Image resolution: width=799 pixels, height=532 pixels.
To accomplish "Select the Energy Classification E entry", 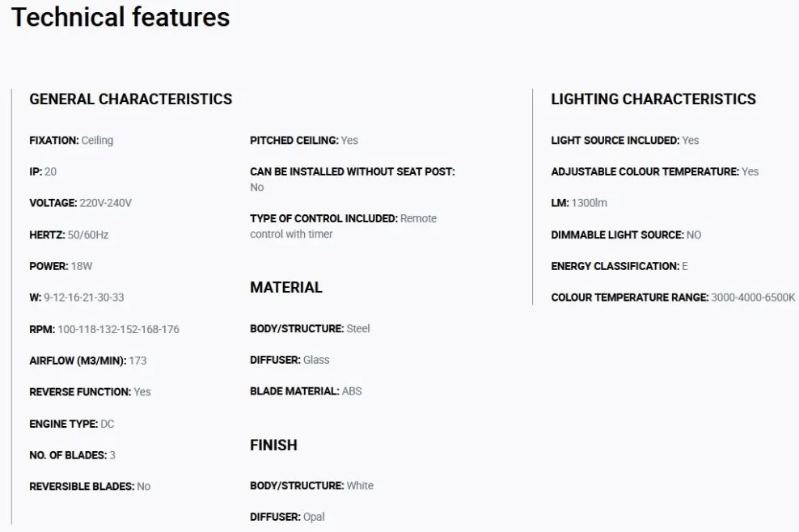I will click(619, 266).
